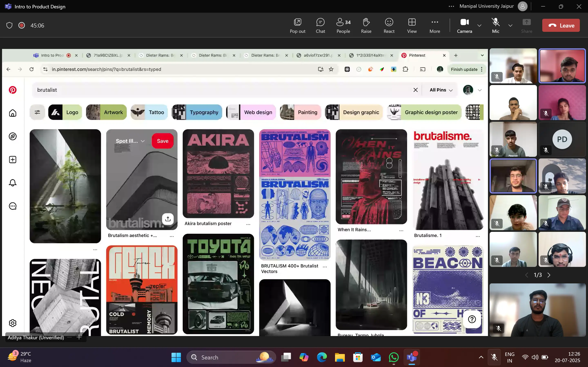Turn off the camera

pos(464,25)
